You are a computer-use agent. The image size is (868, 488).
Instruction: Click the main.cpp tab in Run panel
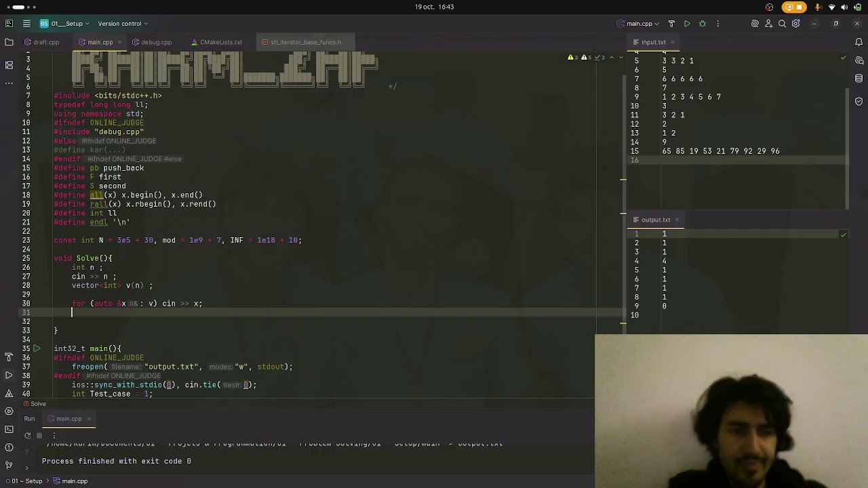[x=68, y=419]
